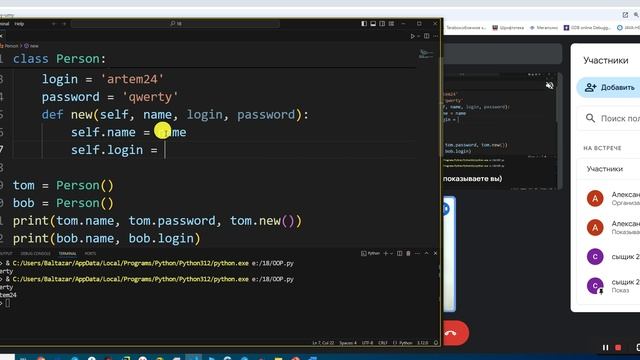This screenshot has height=360, width=640.
Task: Open new terminal launch profile dropdown
Action: (x=391, y=253)
